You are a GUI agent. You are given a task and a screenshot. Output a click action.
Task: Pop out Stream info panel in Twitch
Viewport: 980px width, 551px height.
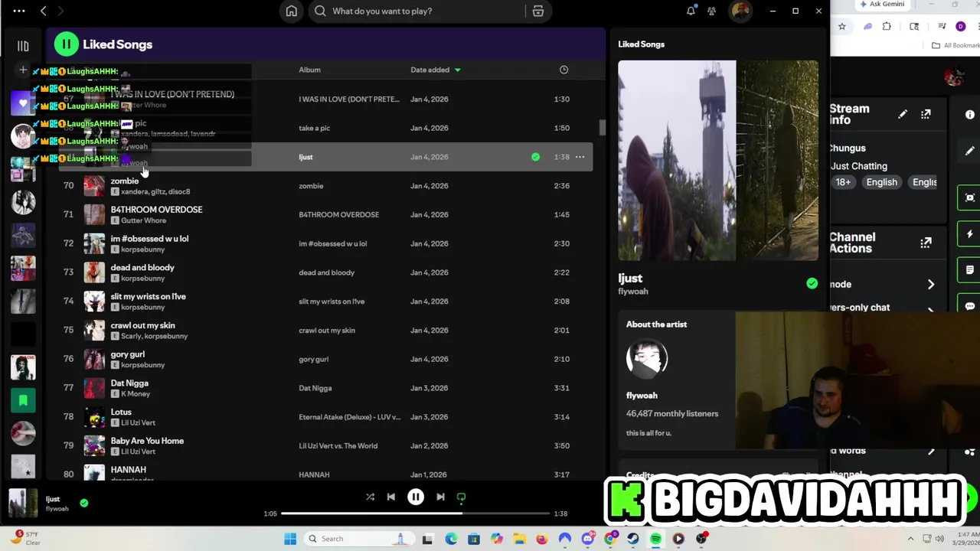[926, 114]
